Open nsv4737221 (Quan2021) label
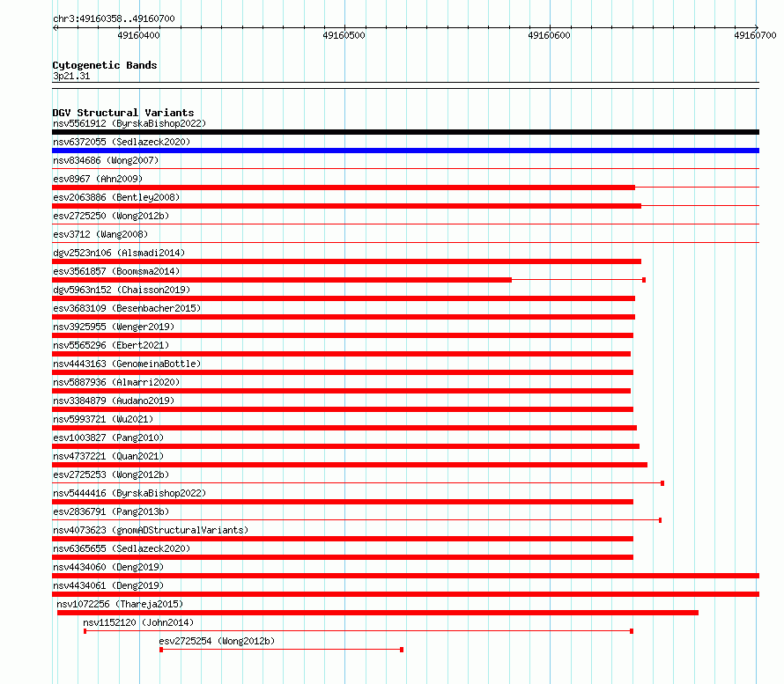 click(108, 456)
